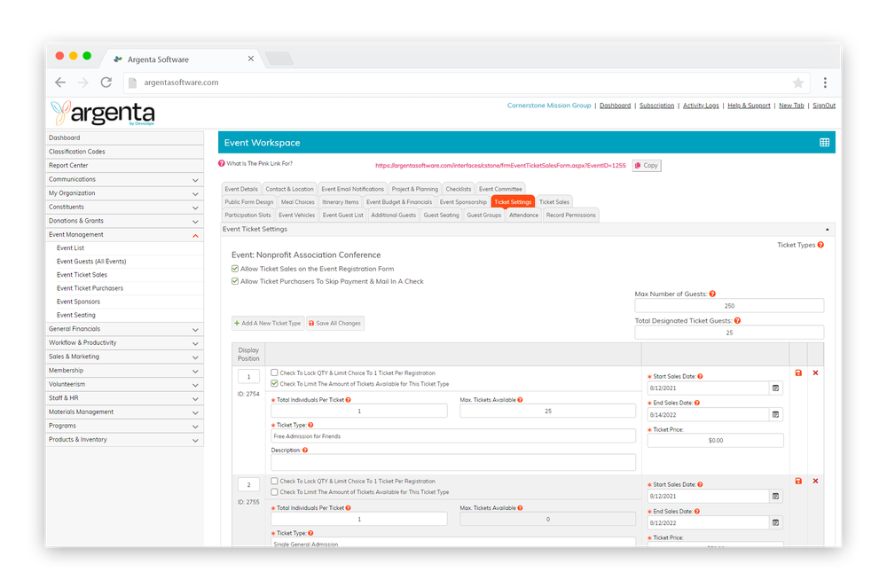Delete ticket ID 2755 with the red X

(x=816, y=482)
